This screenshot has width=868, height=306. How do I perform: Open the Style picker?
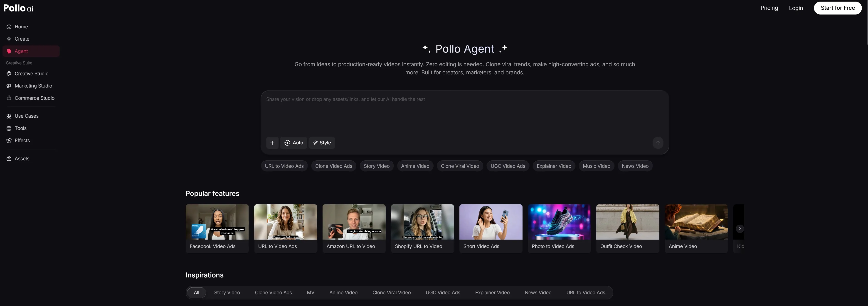(x=322, y=143)
